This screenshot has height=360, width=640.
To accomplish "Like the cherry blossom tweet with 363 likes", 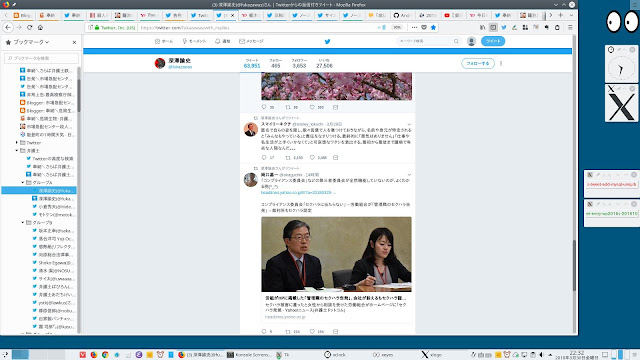I will [x=312, y=107].
